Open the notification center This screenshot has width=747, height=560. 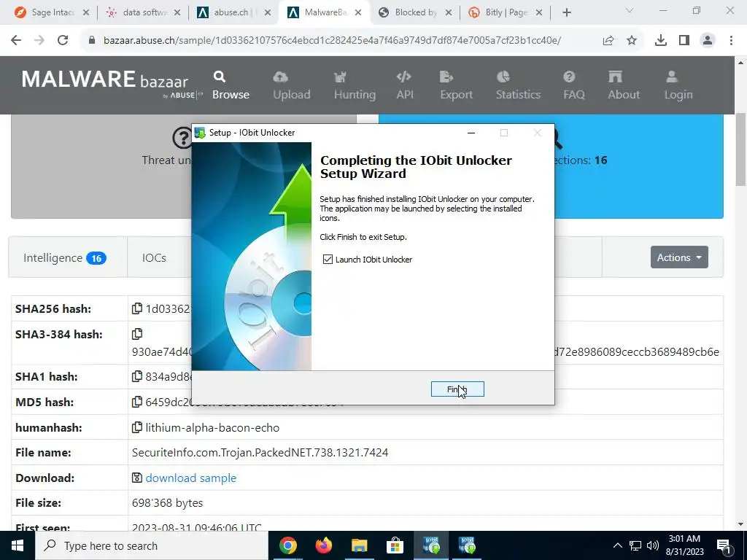[x=724, y=545]
